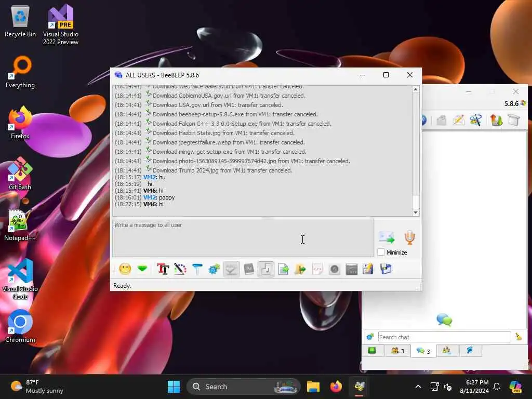Image resolution: width=532 pixels, height=399 pixels.
Task: Click the pencil note icon in main window
Action: (x=458, y=120)
